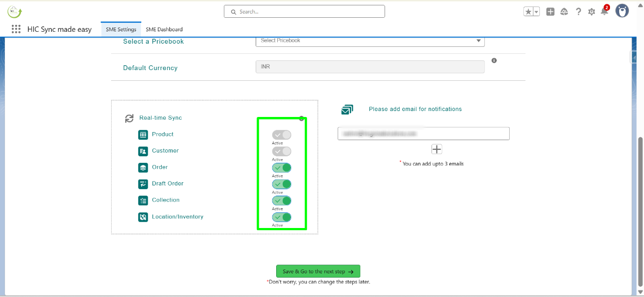Click 'You can add upto 3 emails' note
Screen dimensions: 644x297
[x=433, y=164]
